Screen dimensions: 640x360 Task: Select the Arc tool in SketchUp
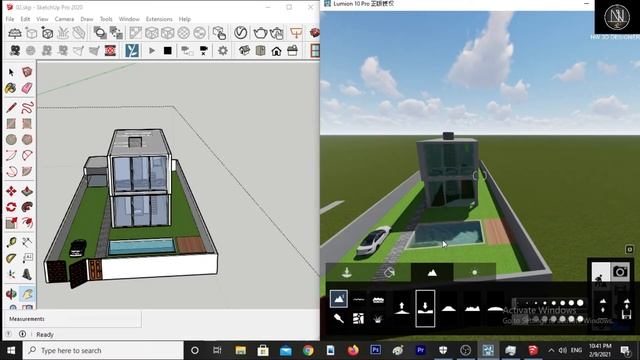11,155
